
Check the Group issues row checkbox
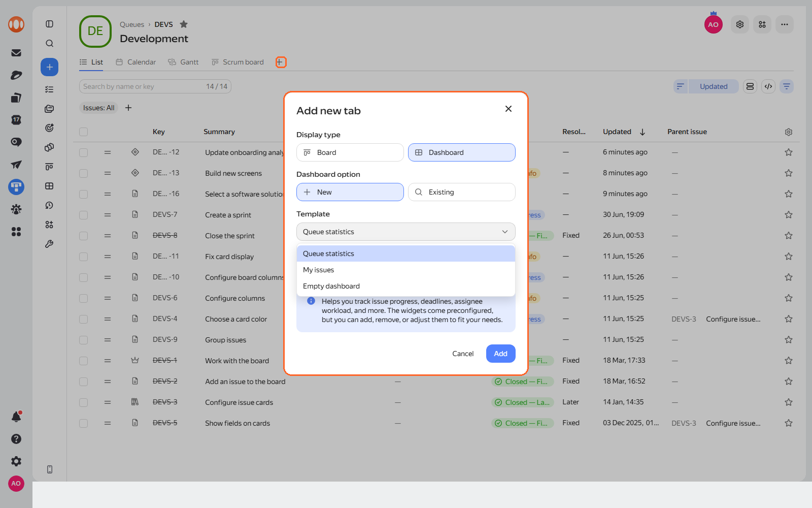click(x=84, y=340)
